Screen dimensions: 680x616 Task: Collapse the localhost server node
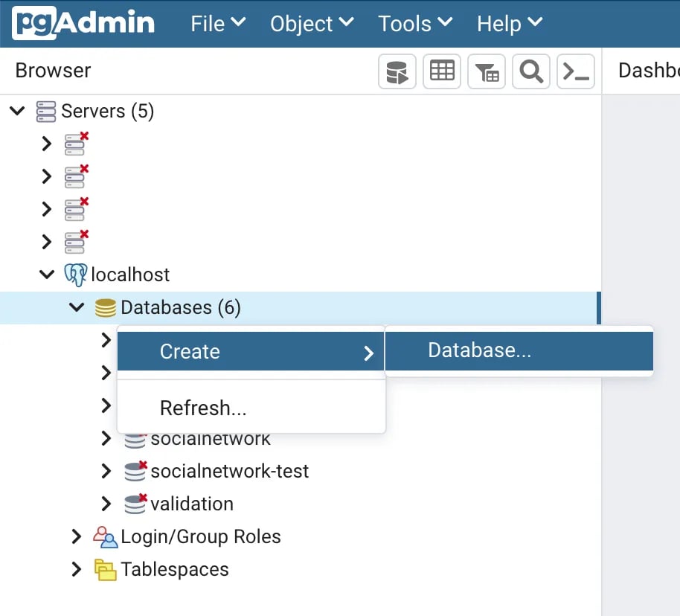(46, 274)
